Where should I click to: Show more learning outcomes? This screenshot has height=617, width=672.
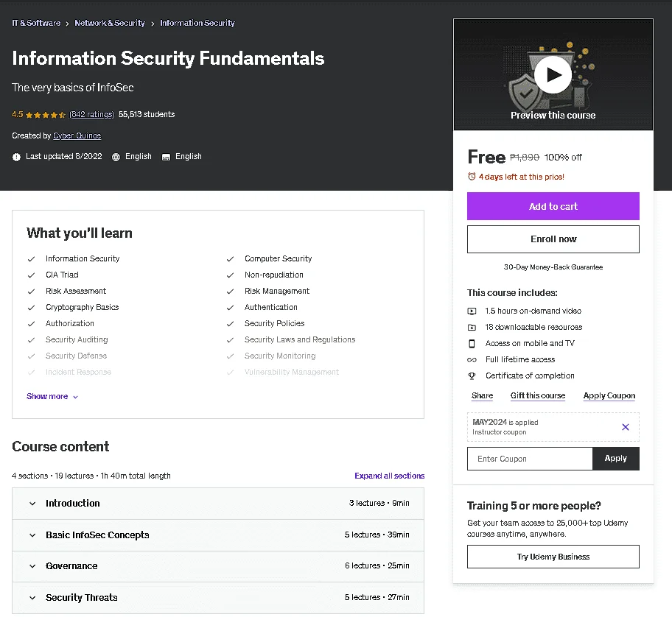click(x=52, y=397)
